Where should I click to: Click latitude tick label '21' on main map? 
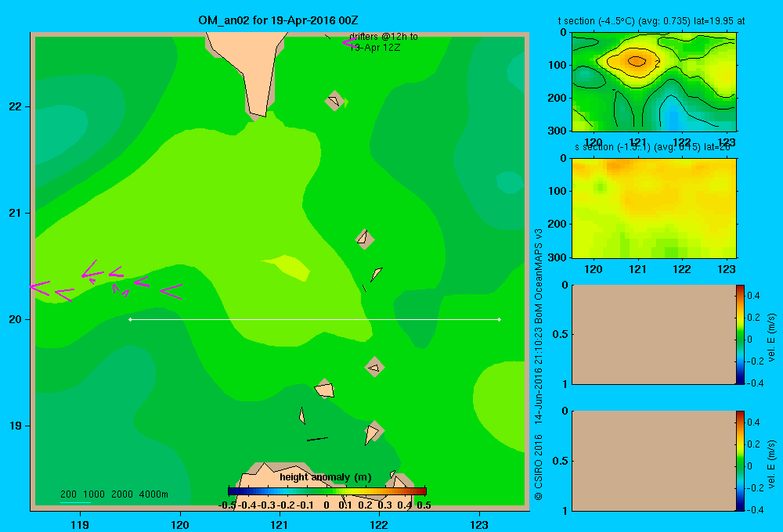click(16, 213)
